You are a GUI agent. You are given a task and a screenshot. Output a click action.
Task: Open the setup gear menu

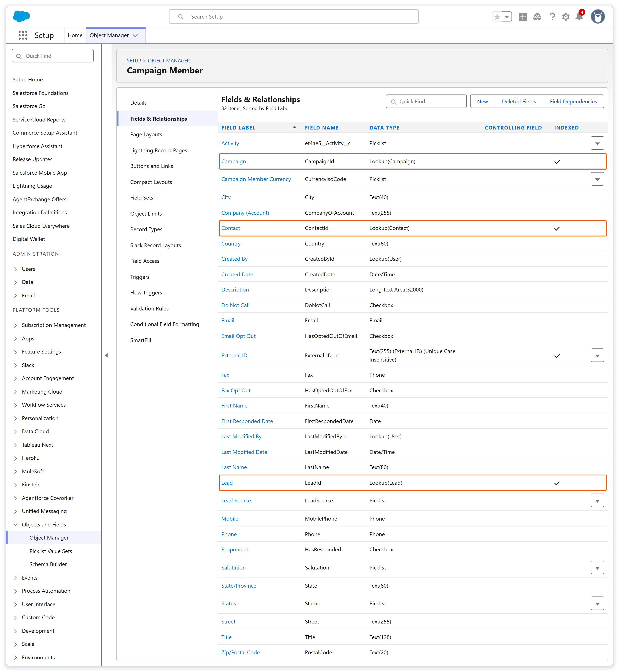(566, 17)
